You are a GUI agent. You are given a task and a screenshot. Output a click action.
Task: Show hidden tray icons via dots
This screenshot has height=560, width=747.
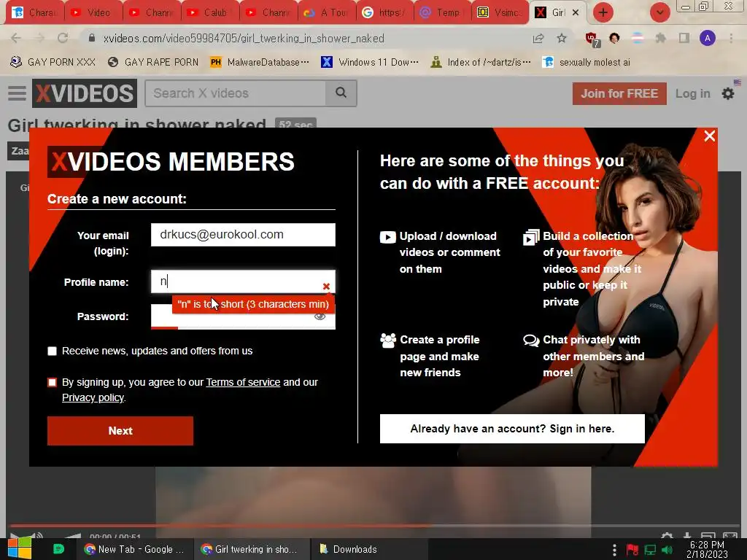click(614, 550)
